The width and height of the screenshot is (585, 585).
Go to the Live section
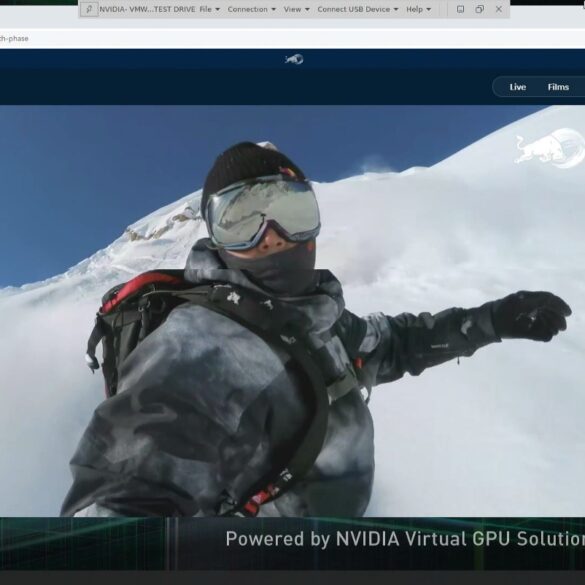point(517,87)
